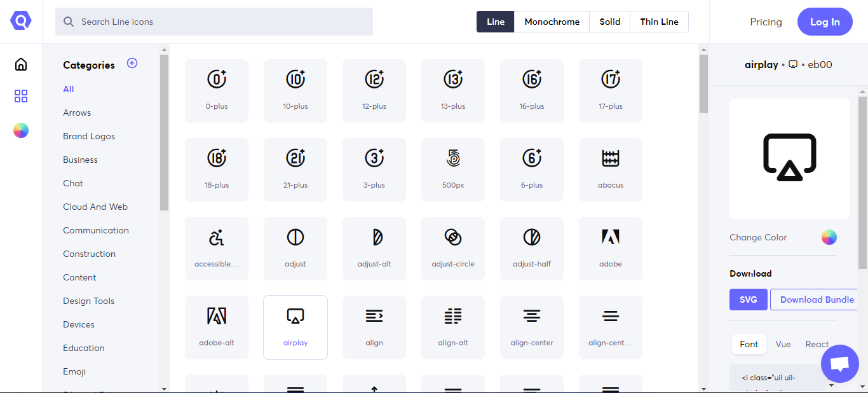Select the Brand Logos category

click(89, 136)
